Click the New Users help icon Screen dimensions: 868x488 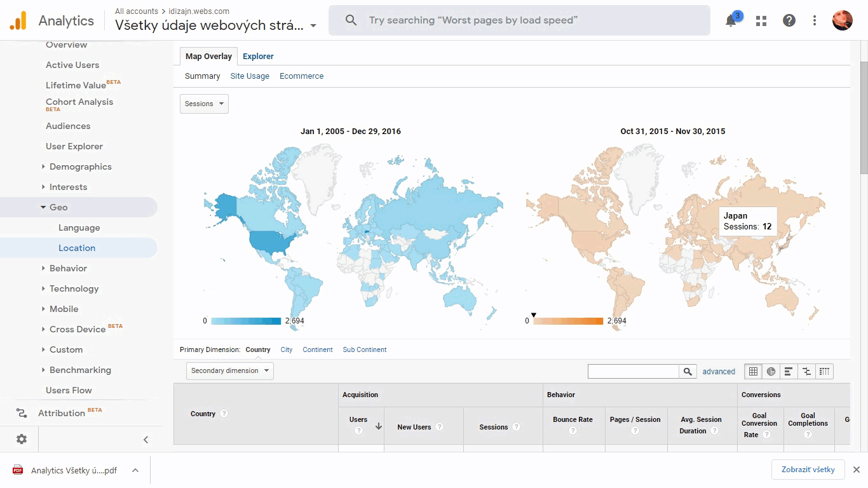click(x=439, y=427)
